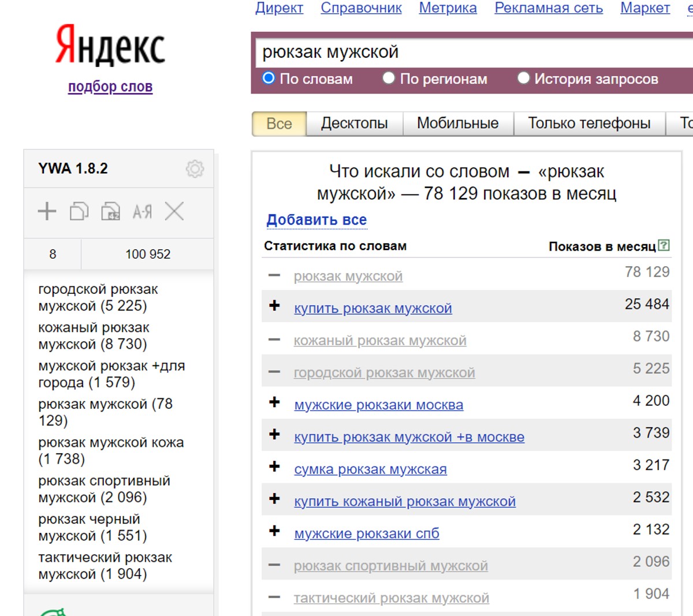Open the 'мужские рюкзаки спб' query link
The width and height of the screenshot is (693, 616).
coord(367,534)
